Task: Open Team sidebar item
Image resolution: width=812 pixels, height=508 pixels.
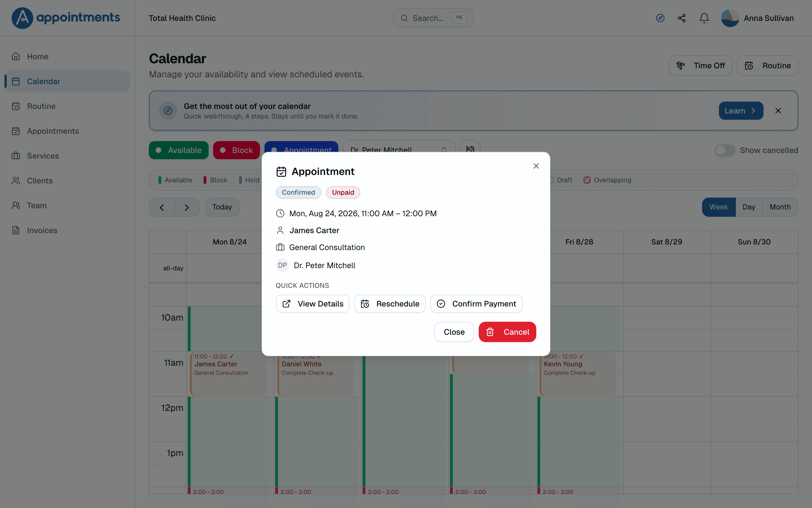Action: (x=67, y=206)
